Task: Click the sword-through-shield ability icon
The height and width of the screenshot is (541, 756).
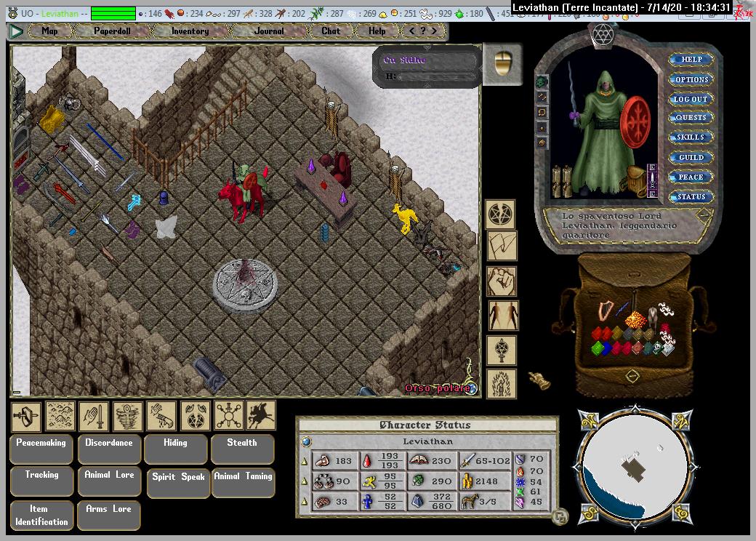Action: click(x=26, y=416)
